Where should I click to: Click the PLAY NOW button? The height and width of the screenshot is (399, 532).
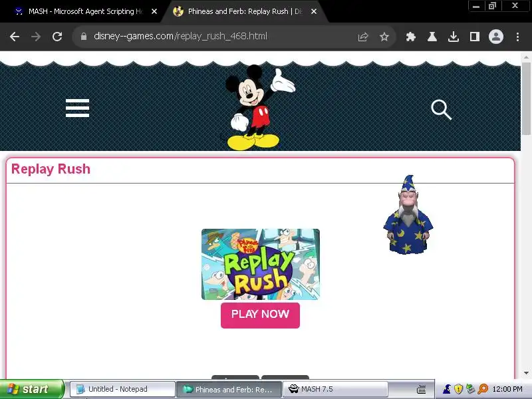(x=260, y=315)
